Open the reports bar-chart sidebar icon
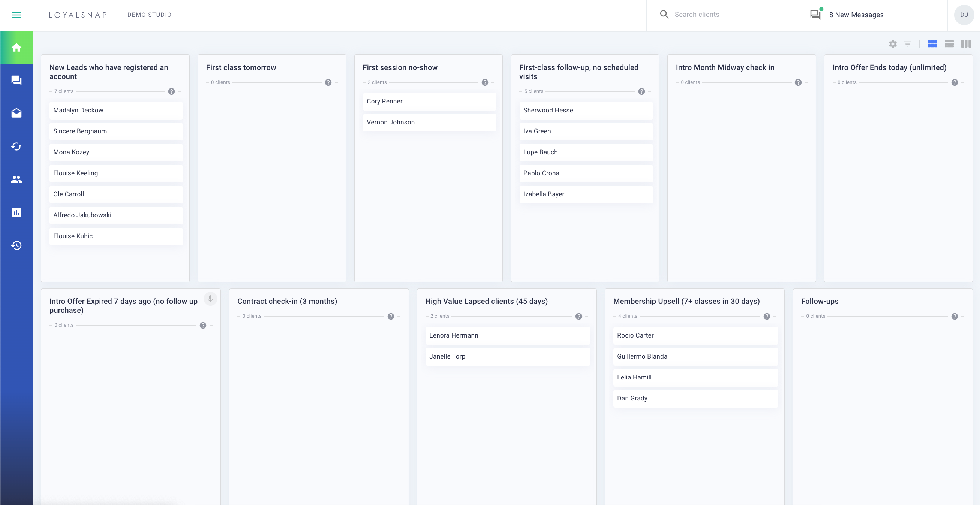The height and width of the screenshot is (505, 980). [16, 212]
